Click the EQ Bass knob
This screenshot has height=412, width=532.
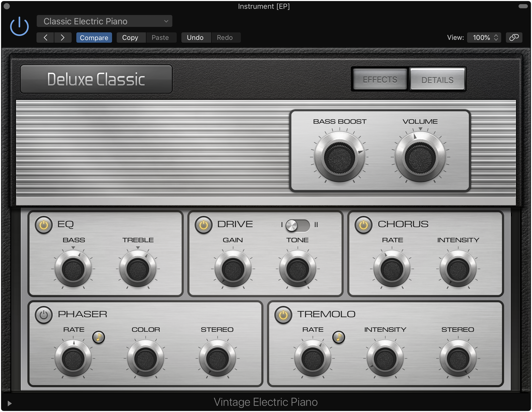point(73,269)
